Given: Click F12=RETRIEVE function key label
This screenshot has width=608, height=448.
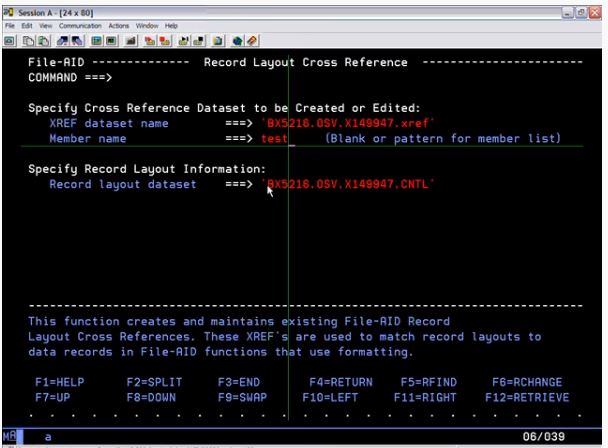Looking at the screenshot, I should coord(527,398).
